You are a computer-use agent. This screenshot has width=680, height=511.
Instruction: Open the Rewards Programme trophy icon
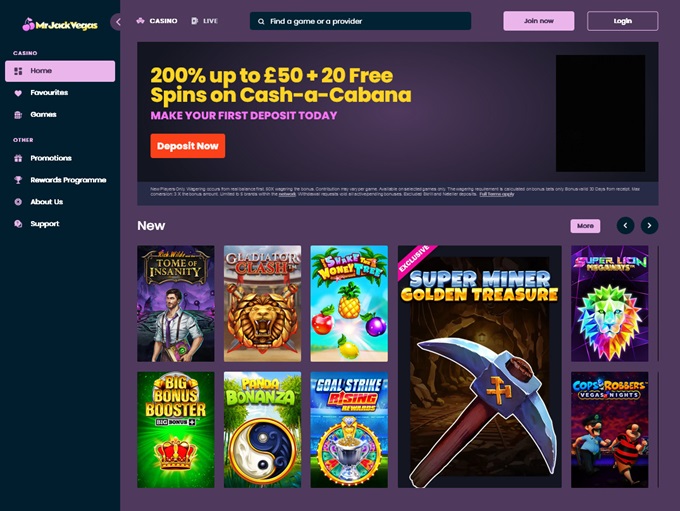point(18,180)
